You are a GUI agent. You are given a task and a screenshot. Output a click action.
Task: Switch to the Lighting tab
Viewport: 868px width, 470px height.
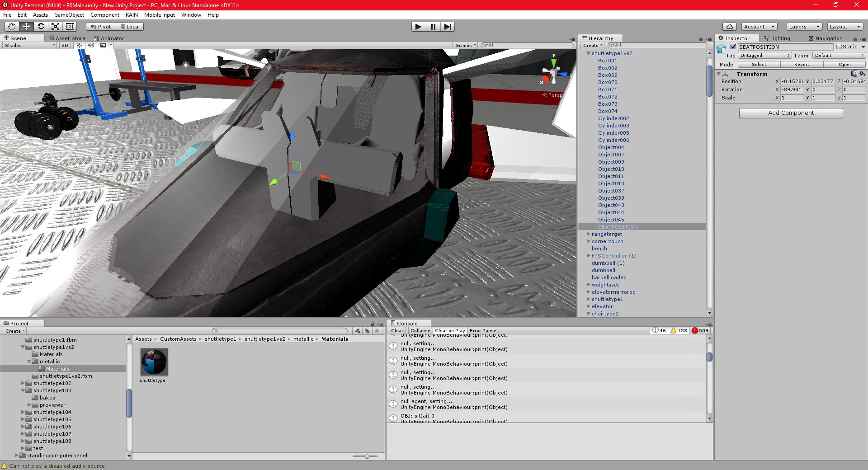(777, 38)
